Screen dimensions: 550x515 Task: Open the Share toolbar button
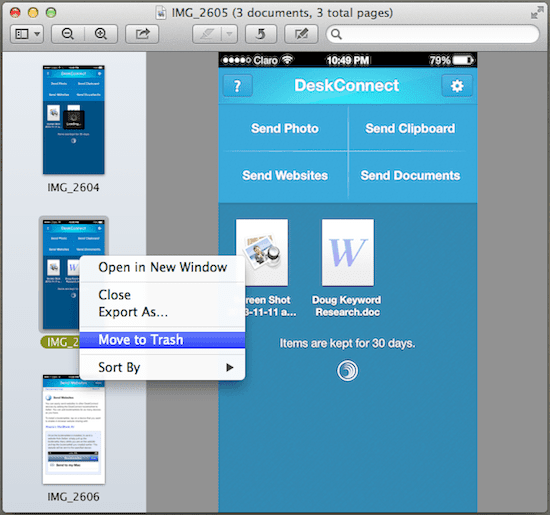[142, 34]
